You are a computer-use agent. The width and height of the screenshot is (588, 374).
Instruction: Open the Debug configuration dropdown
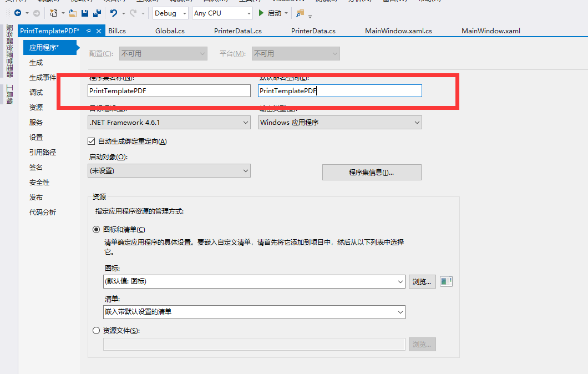click(170, 13)
